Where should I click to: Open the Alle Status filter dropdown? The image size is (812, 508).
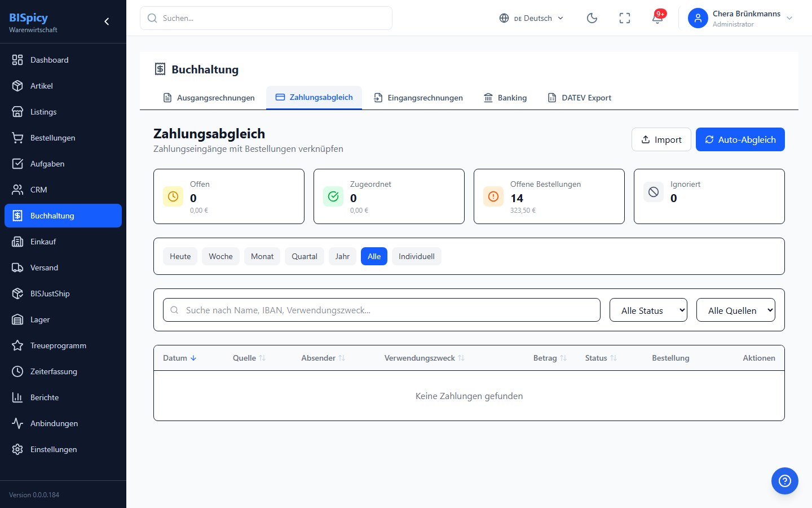pos(648,310)
